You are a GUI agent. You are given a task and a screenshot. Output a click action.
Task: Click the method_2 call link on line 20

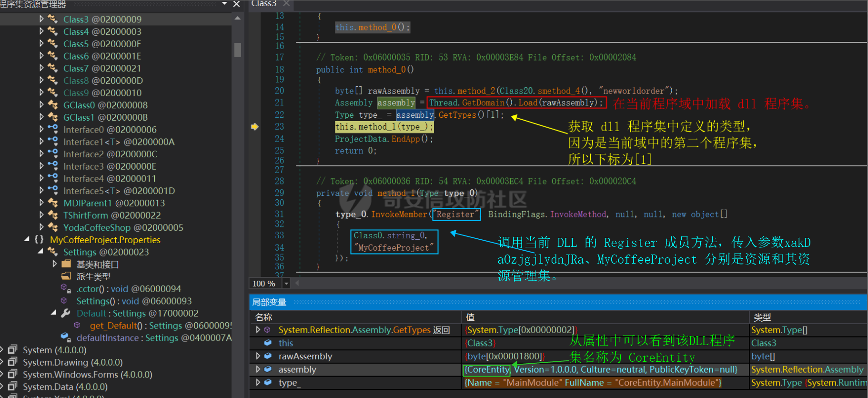[x=476, y=91]
